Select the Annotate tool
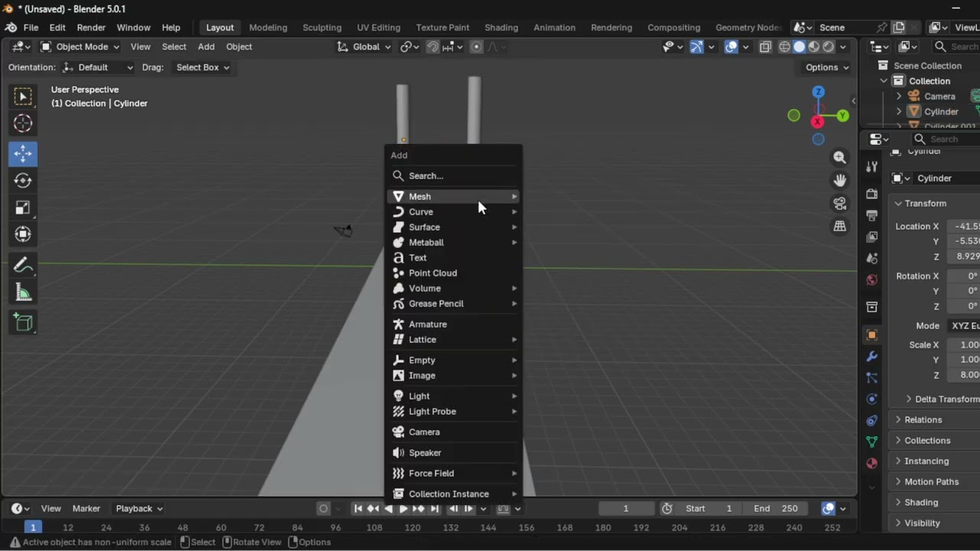 (x=23, y=266)
